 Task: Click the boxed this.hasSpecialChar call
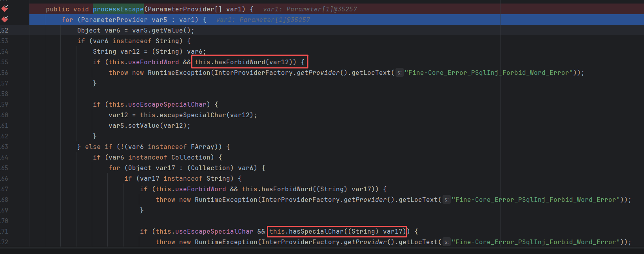pyautogui.click(x=337, y=232)
